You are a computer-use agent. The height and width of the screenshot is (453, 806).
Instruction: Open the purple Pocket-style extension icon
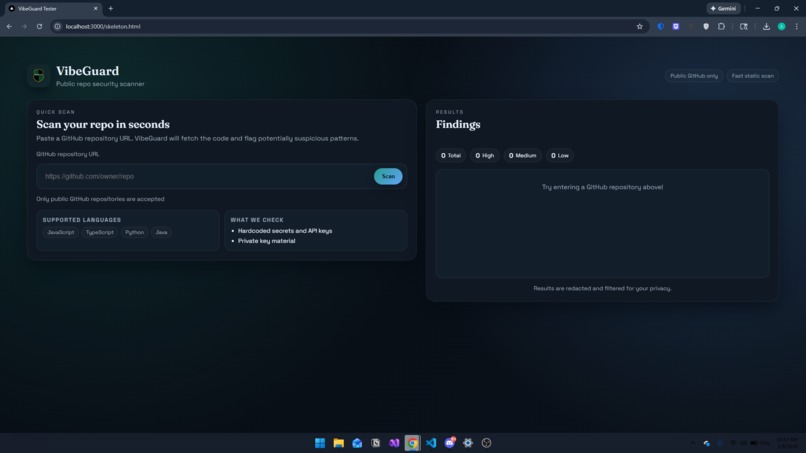click(676, 26)
